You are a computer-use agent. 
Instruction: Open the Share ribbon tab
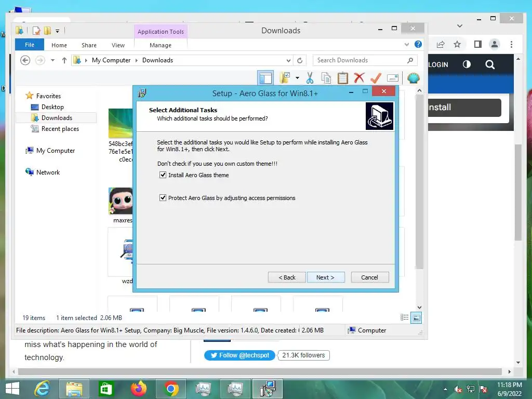89,45
